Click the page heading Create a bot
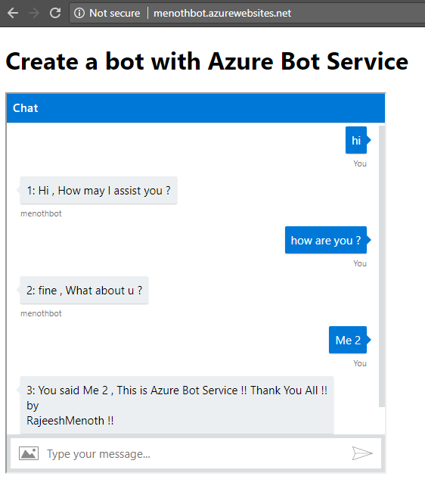The height and width of the screenshot is (504, 425). click(207, 61)
